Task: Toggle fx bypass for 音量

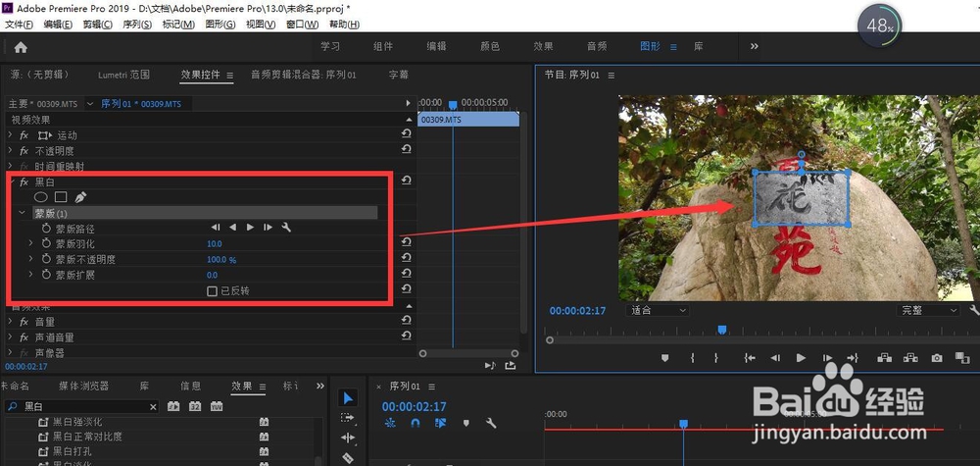Action: [x=24, y=322]
